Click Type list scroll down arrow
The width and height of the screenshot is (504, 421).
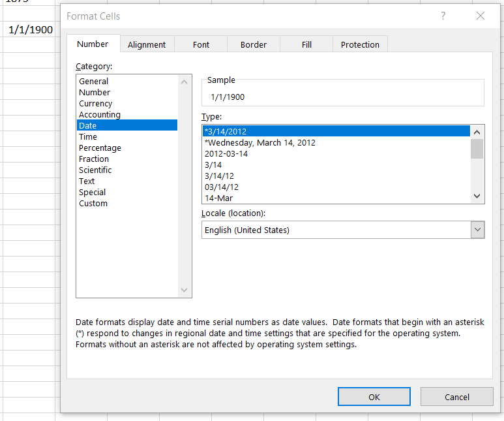tap(477, 196)
